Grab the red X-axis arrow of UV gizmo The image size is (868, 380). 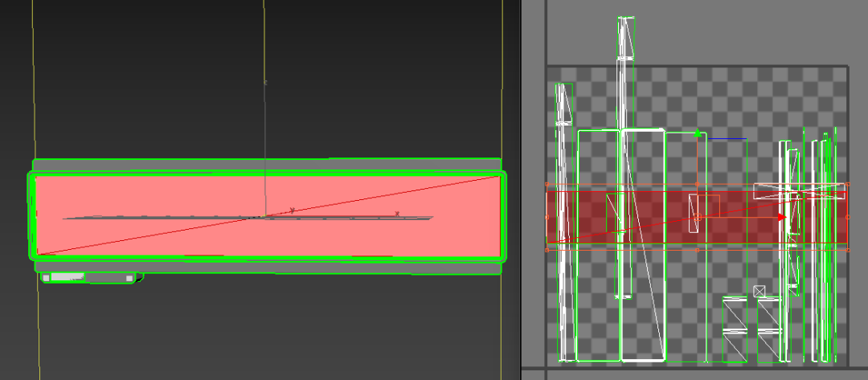pos(782,218)
